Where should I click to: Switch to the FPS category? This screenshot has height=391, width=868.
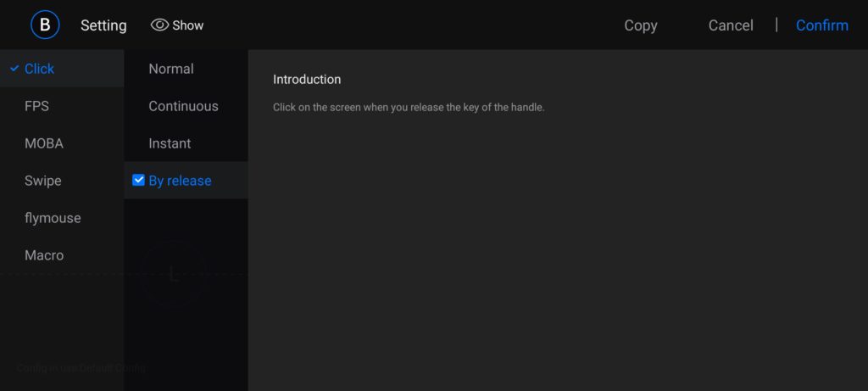point(36,106)
